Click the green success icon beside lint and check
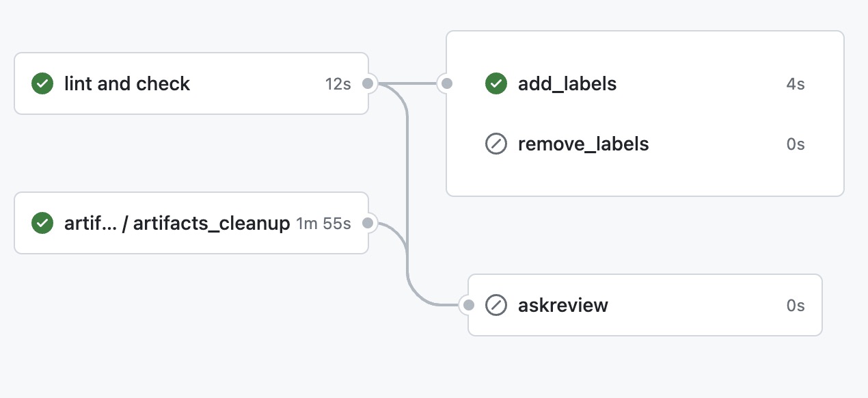Viewport: 868px width, 398px height. 42,84
